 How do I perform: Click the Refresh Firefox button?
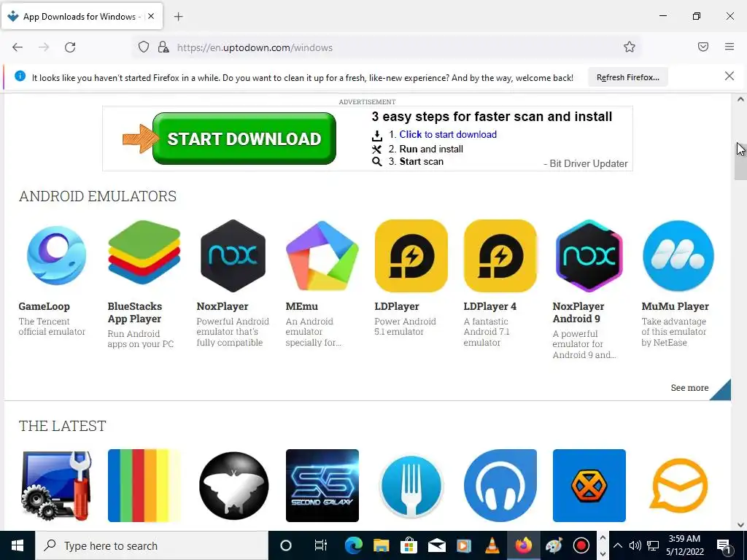click(x=628, y=77)
